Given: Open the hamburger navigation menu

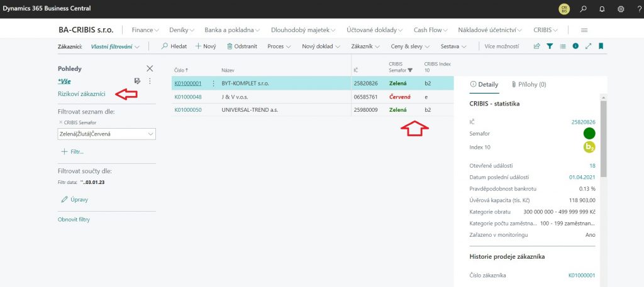Looking at the screenshot, I should (584, 30).
